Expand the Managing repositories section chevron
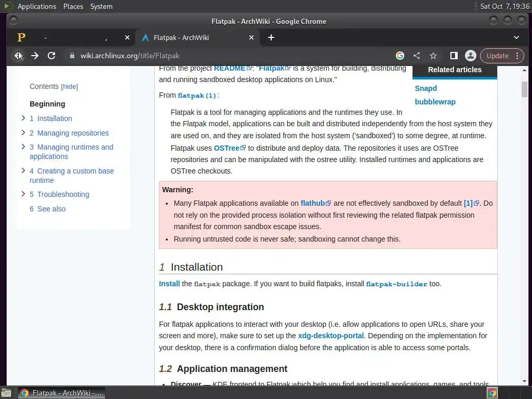This screenshot has height=399, width=532. pyautogui.click(x=23, y=132)
